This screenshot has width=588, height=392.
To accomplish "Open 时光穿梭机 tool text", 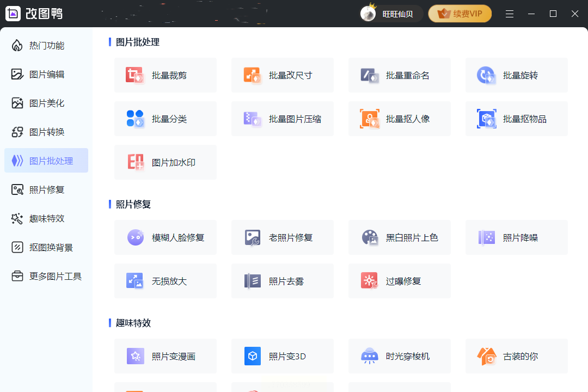I will tap(408, 357).
